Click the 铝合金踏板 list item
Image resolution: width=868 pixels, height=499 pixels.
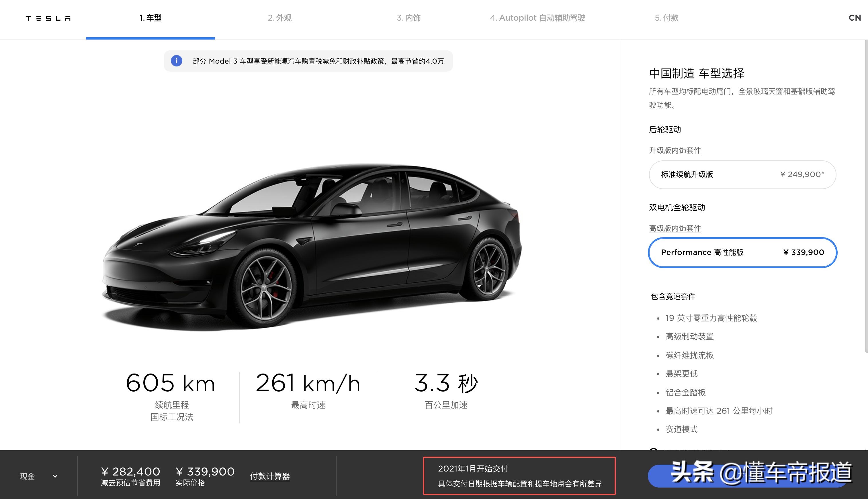[686, 392]
